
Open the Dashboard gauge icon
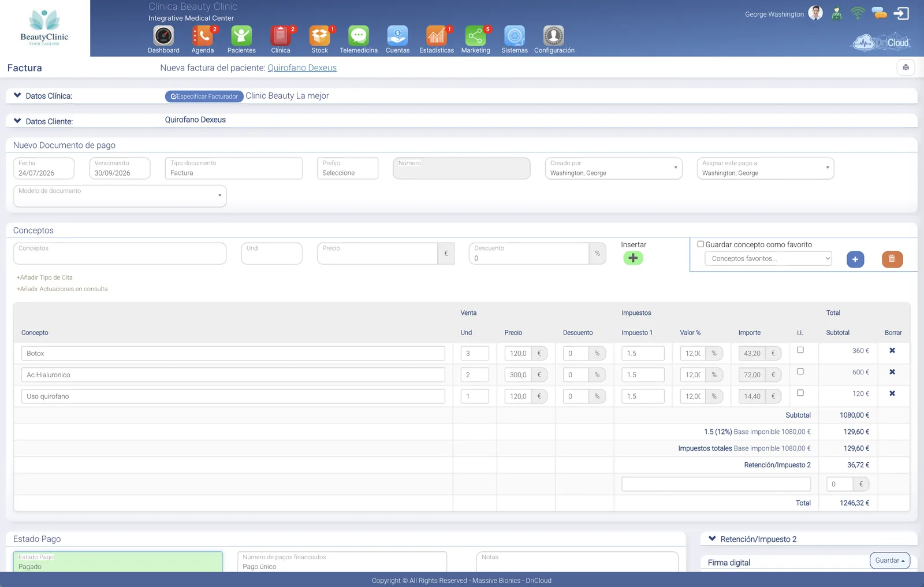[163, 36]
